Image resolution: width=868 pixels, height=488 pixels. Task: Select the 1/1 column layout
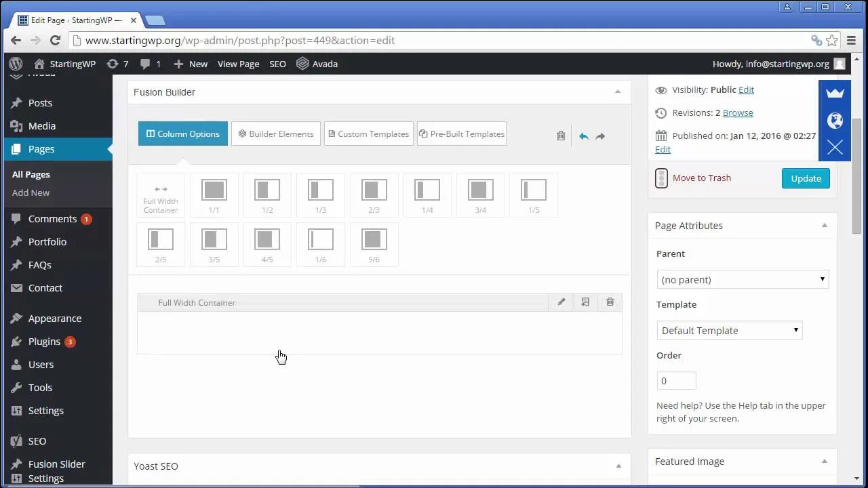tap(214, 195)
